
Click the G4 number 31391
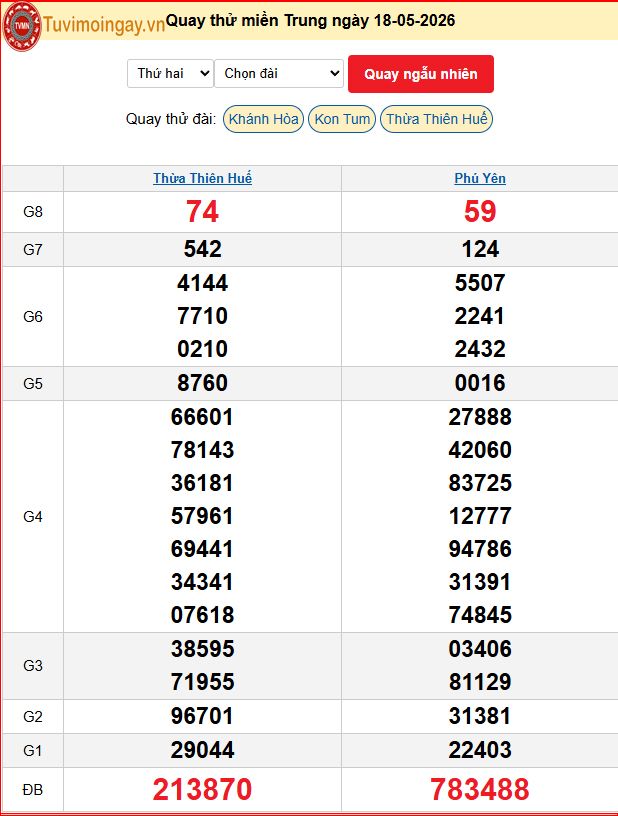tap(480, 582)
